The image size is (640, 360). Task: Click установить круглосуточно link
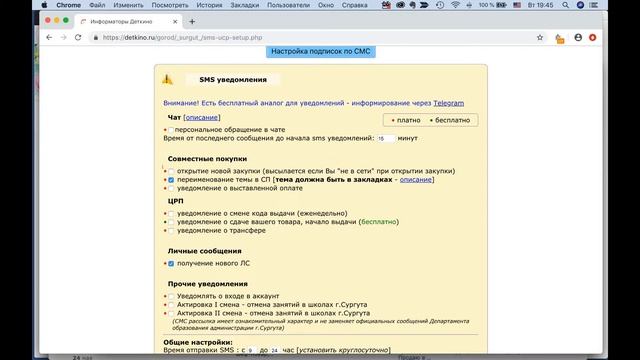pyautogui.click(x=343, y=350)
